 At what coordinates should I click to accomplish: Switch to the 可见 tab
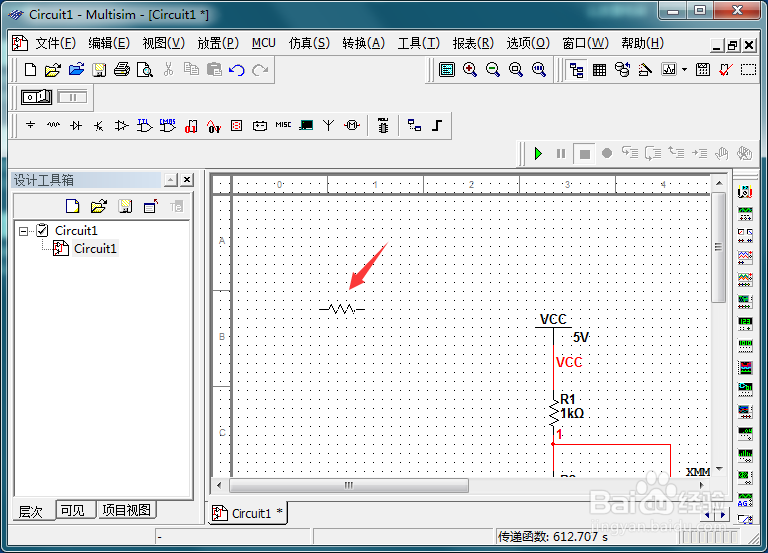tap(73, 510)
